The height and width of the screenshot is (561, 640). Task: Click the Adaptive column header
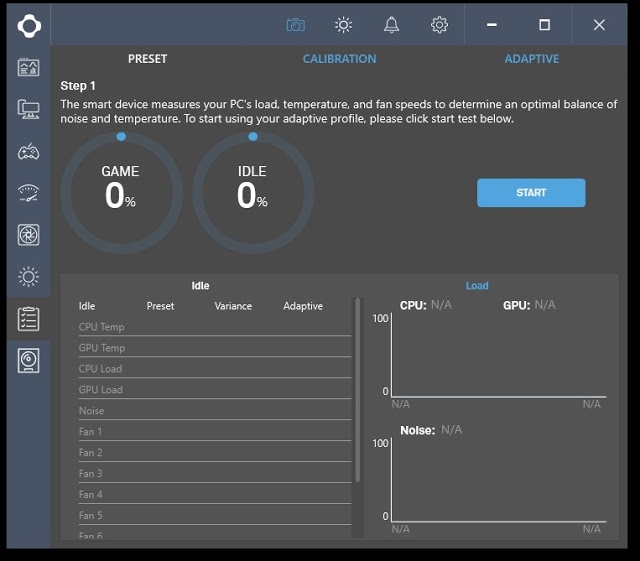click(303, 306)
